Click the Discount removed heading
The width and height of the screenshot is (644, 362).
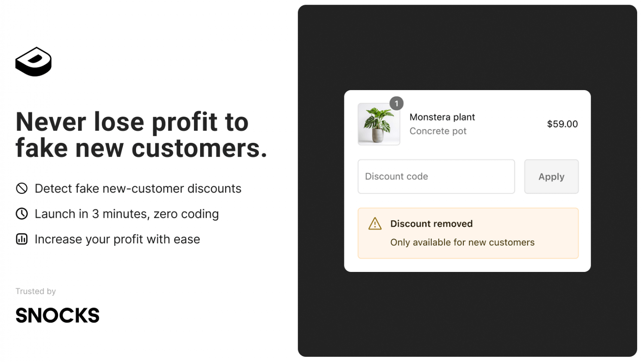click(431, 224)
